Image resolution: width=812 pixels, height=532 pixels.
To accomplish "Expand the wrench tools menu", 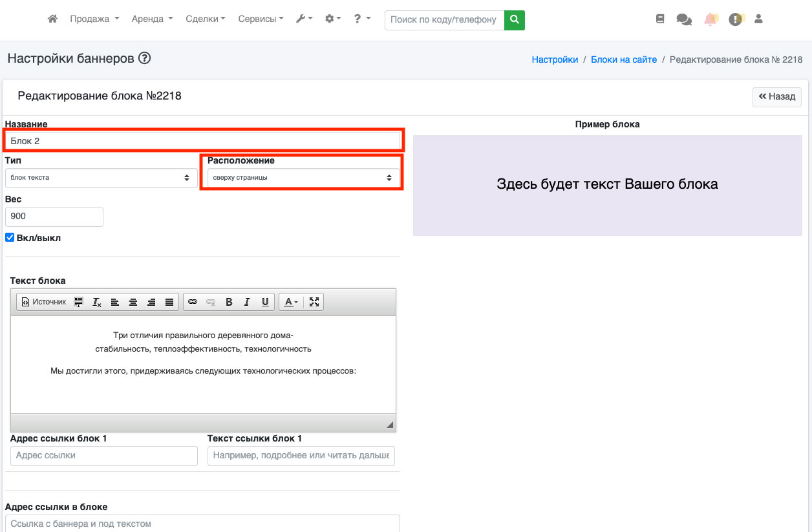I will click(304, 19).
